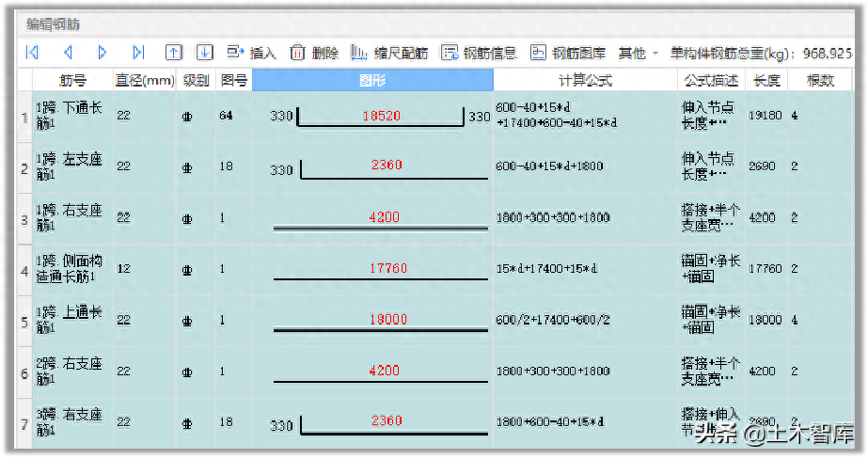Click shape length 18520 in row 1

point(382,116)
